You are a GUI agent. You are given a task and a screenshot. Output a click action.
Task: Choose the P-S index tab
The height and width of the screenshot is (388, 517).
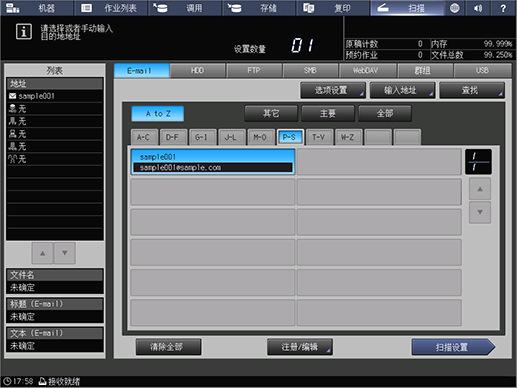point(289,137)
